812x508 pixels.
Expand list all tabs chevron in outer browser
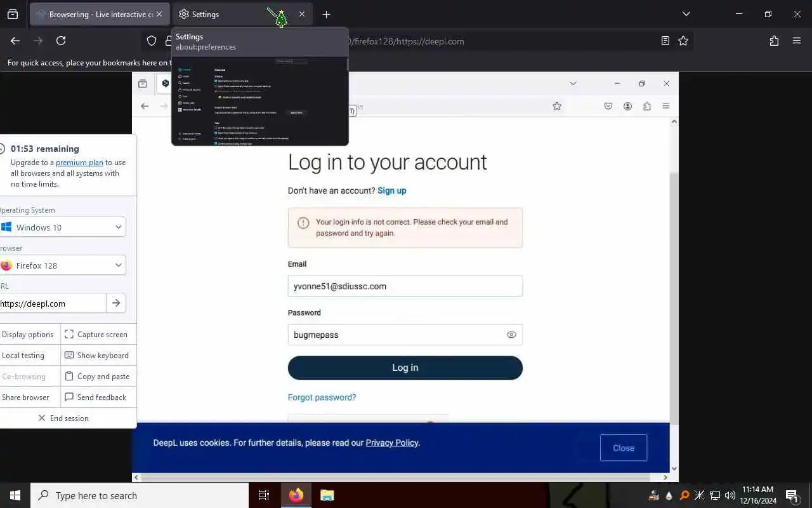(x=686, y=14)
